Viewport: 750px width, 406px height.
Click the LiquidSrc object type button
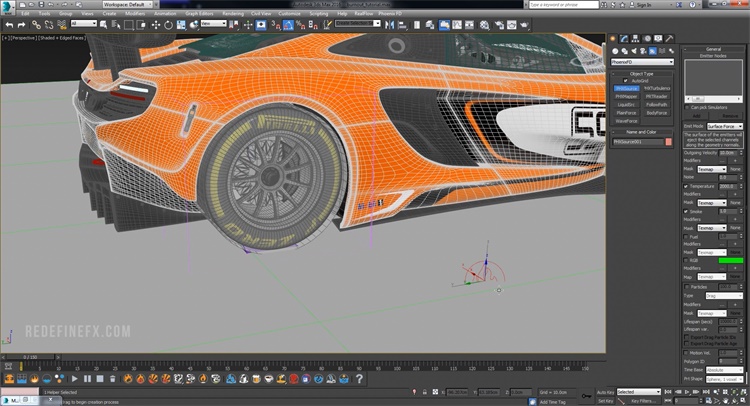(627, 105)
